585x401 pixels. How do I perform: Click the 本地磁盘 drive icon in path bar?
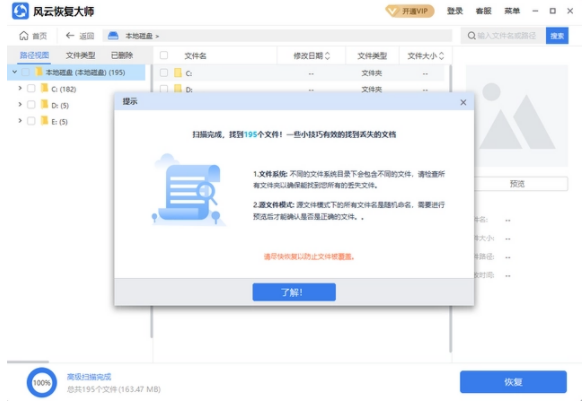click(x=113, y=36)
